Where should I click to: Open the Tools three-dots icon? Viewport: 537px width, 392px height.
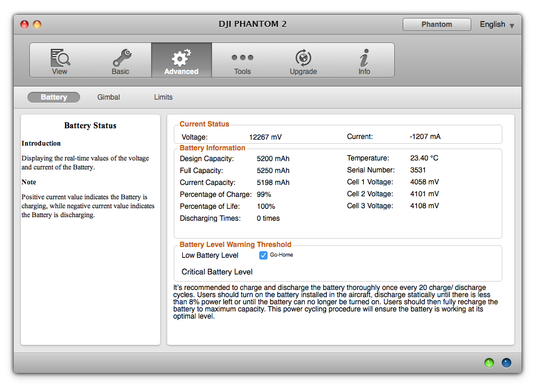click(x=242, y=57)
